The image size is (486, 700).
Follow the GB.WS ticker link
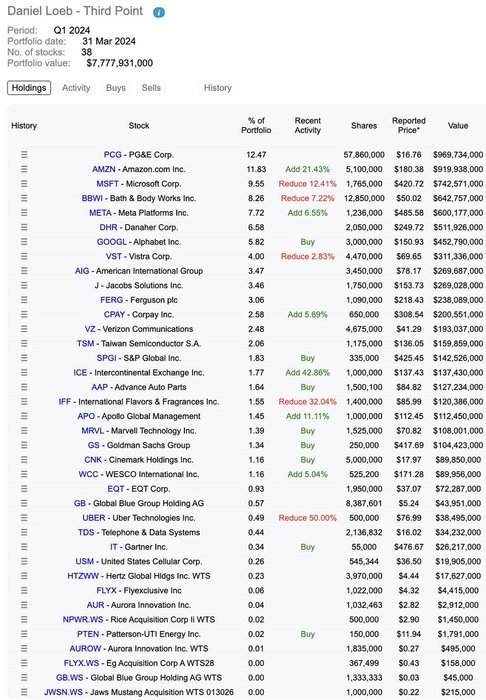click(x=70, y=677)
